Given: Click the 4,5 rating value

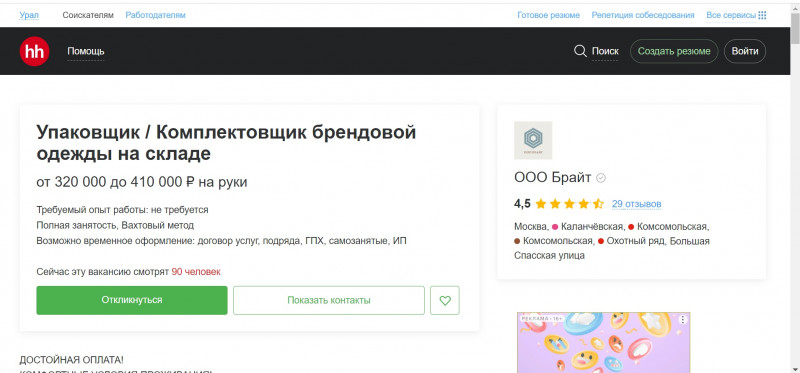Looking at the screenshot, I should 522,204.
